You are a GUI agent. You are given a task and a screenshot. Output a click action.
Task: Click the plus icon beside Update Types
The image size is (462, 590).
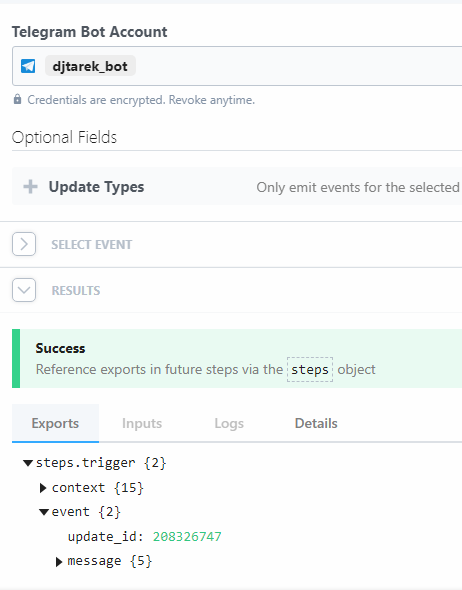[x=30, y=186]
